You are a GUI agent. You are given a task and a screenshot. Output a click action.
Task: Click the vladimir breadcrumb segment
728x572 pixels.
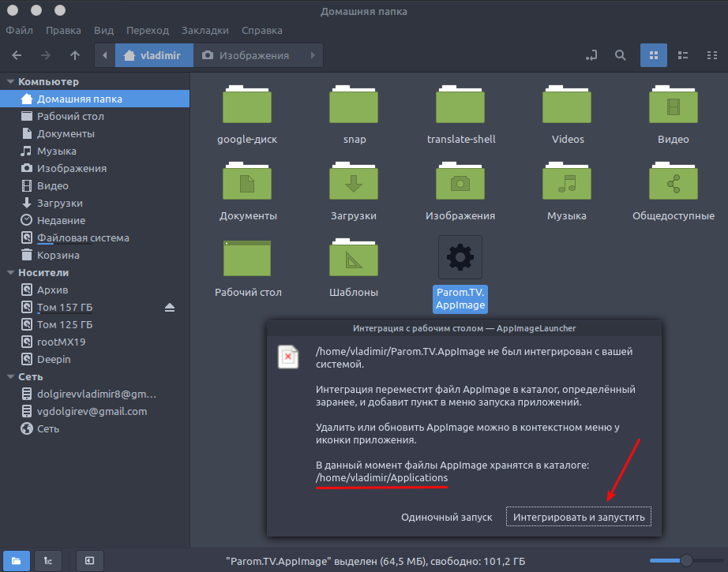click(x=154, y=55)
